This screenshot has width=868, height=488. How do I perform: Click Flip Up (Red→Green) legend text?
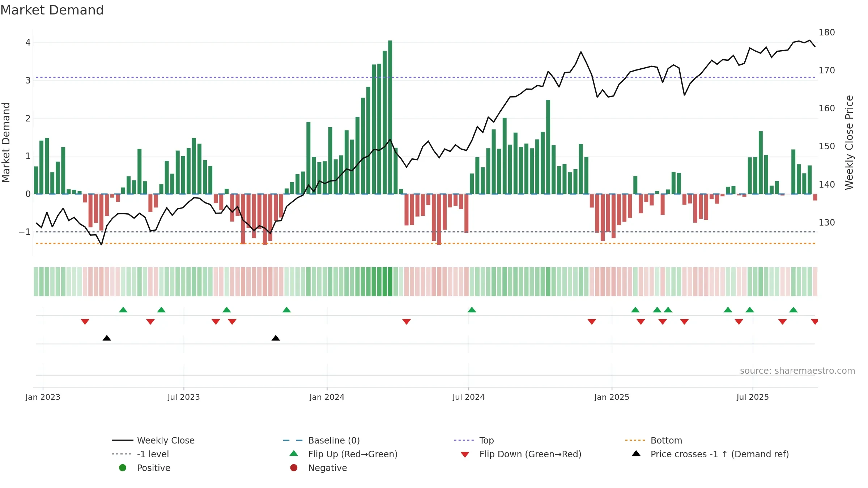point(353,454)
